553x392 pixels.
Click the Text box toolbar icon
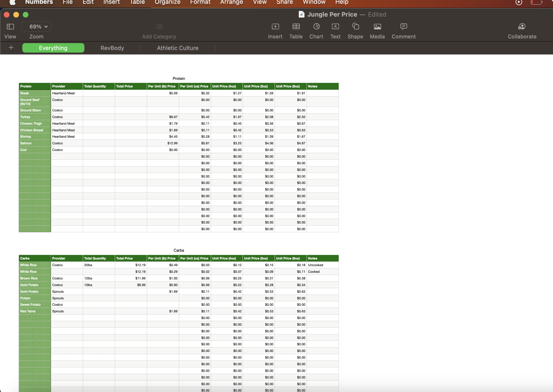coord(335,27)
